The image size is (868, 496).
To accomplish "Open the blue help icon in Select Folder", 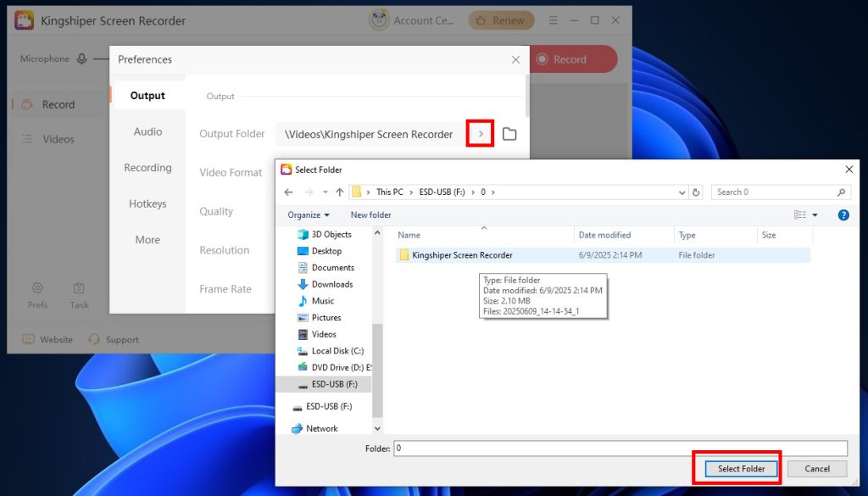I will pyautogui.click(x=843, y=215).
